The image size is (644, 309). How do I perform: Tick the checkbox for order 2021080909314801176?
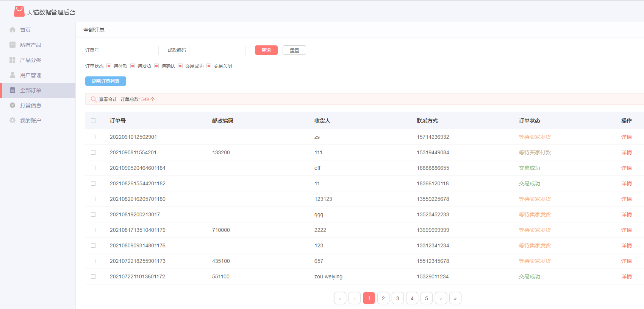pyautogui.click(x=93, y=245)
